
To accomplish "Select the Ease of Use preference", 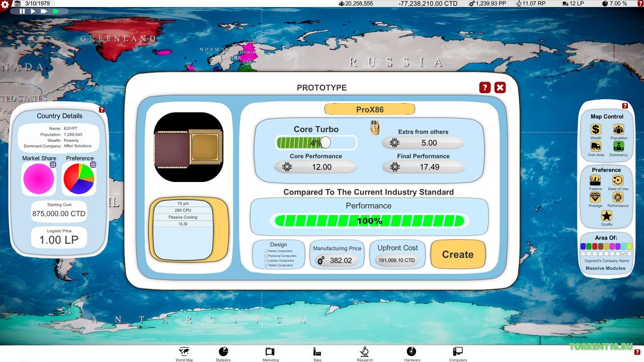I will click(x=618, y=181).
